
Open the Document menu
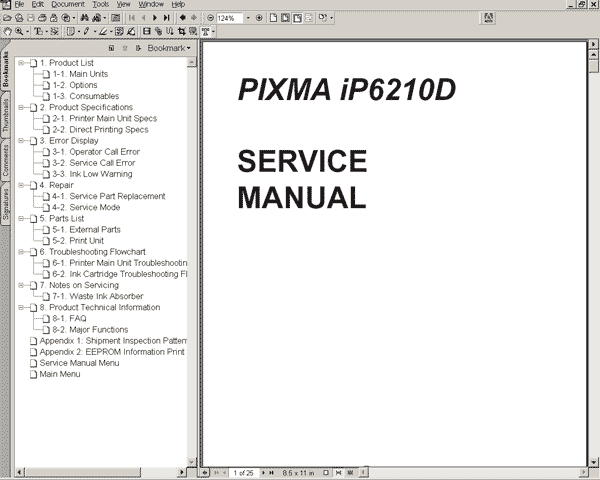(68, 4)
